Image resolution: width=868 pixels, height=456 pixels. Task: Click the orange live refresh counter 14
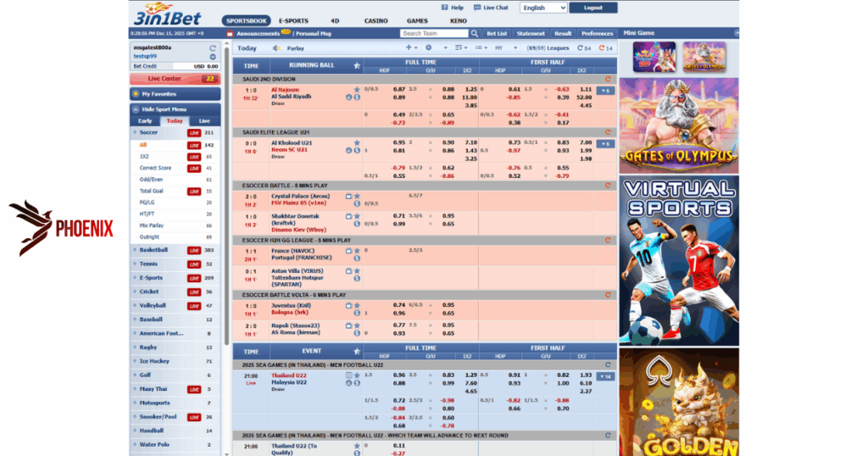pos(605,48)
